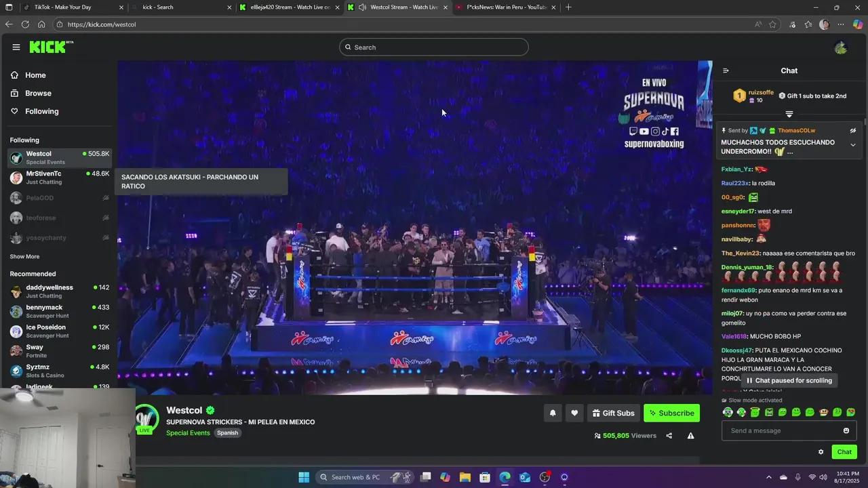The image size is (868, 488).
Task: Open offline PelaGOD channel
Action: point(60,198)
